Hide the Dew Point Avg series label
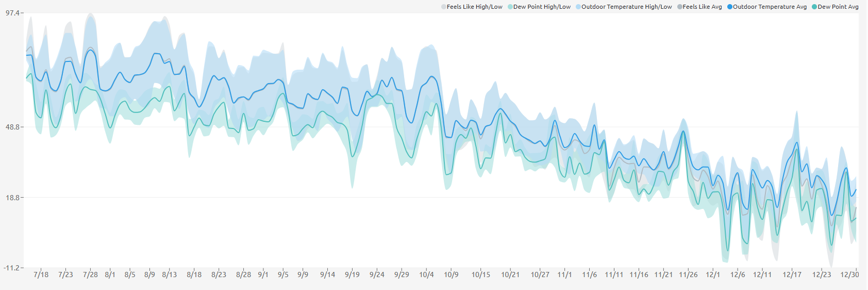 [x=838, y=7]
